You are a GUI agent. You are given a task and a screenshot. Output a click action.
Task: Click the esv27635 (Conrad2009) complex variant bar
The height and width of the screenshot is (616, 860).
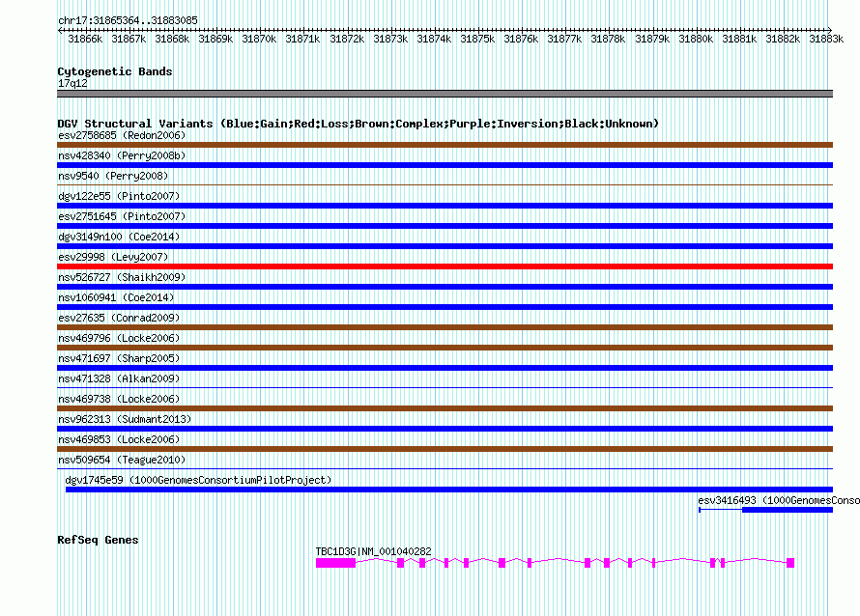tap(444, 327)
